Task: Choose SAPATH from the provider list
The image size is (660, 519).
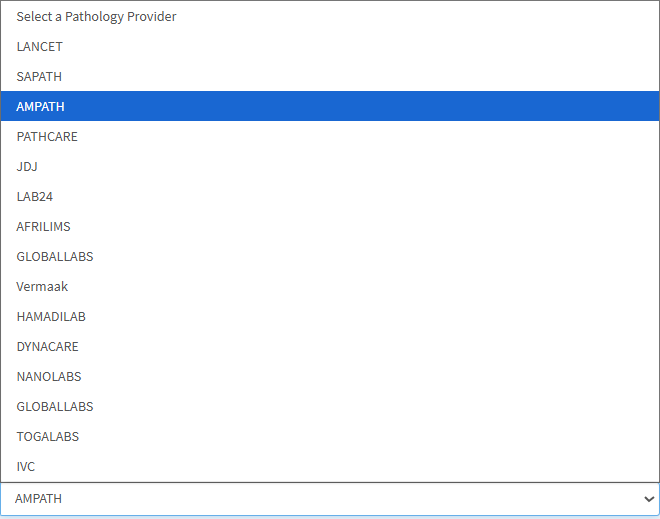Action: pos(40,76)
